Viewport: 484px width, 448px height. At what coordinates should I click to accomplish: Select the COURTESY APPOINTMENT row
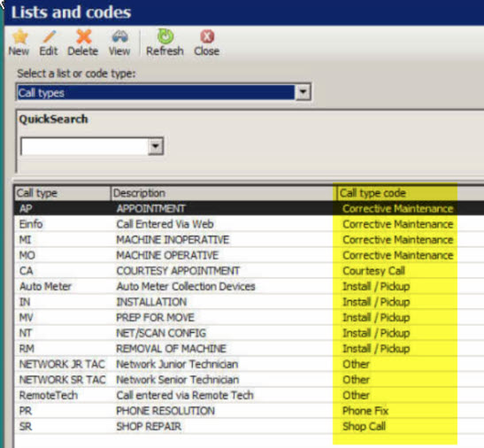(x=249, y=271)
